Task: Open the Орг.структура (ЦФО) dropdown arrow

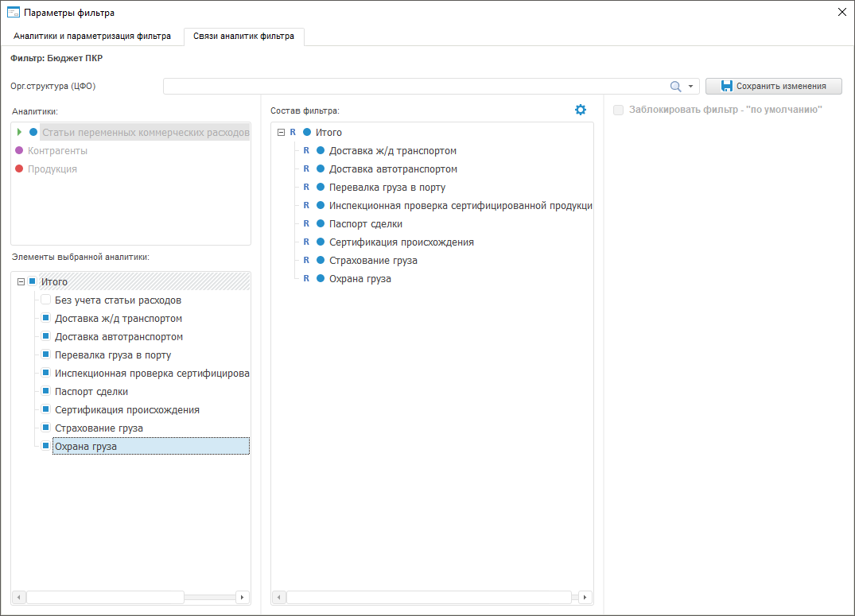Action: point(690,87)
